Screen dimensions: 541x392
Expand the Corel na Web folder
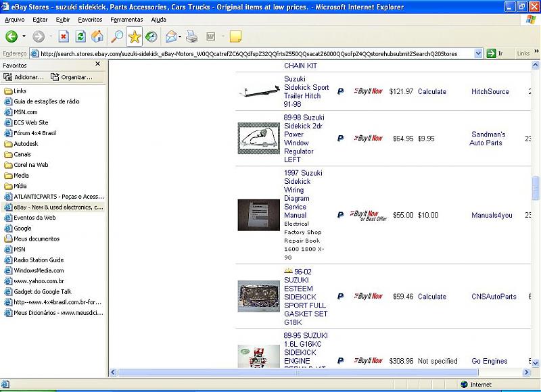26,165
